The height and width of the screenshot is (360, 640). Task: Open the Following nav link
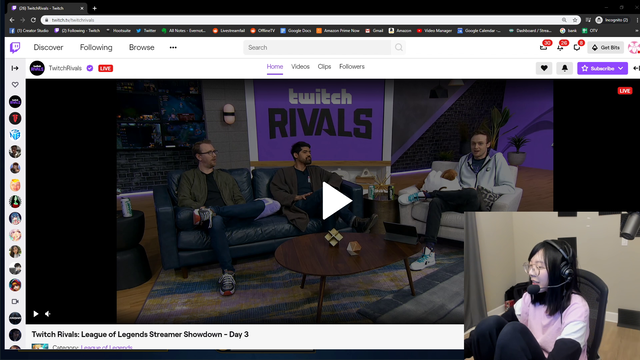[x=96, y=47]
